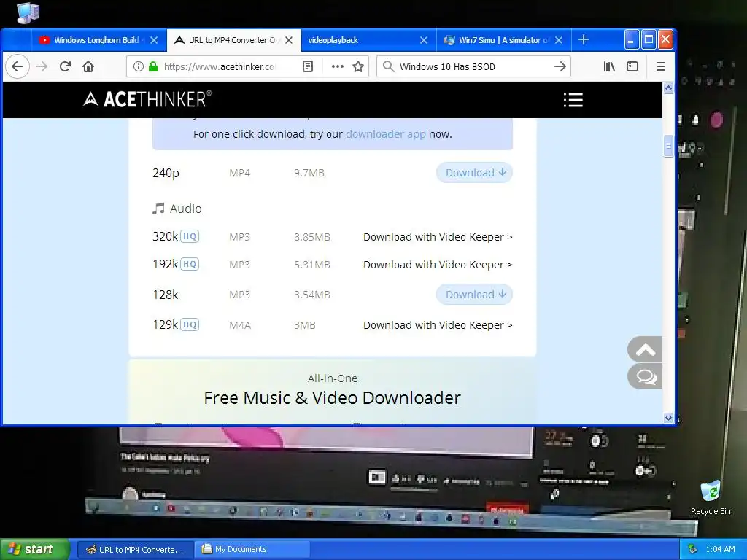Download the 240p MP4 video
This screenshot has width=747, height=560.
click(x=474, y=173)
